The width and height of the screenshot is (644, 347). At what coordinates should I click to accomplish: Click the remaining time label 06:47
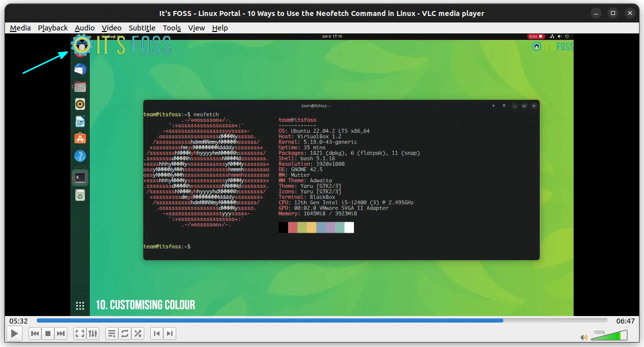625,321
